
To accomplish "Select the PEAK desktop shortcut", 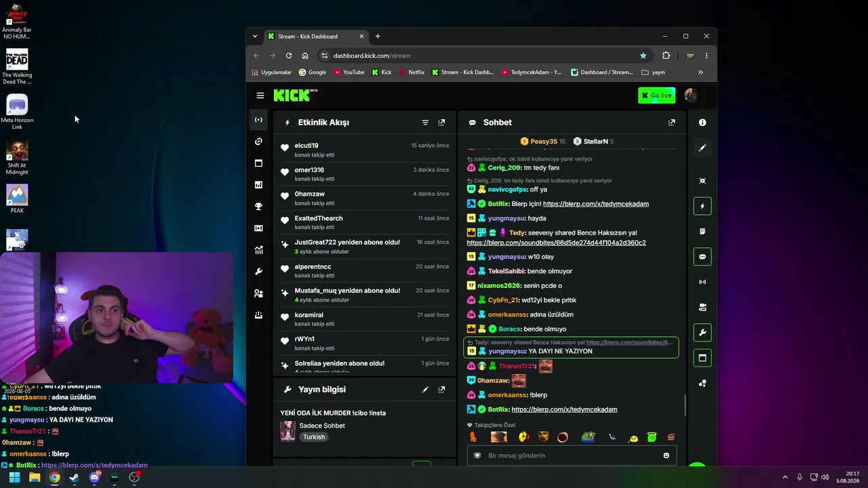I will click(17, 199).
